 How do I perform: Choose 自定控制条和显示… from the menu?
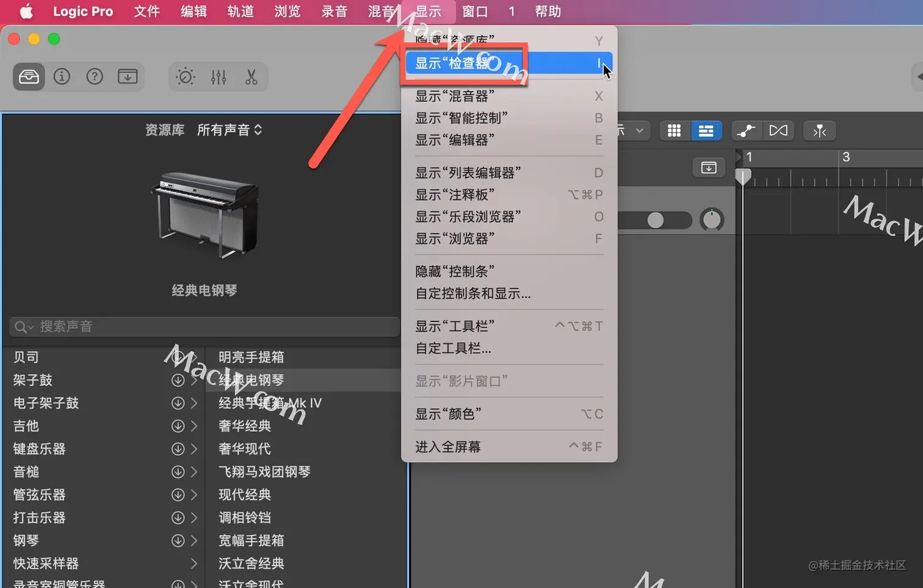click(509, 293)
